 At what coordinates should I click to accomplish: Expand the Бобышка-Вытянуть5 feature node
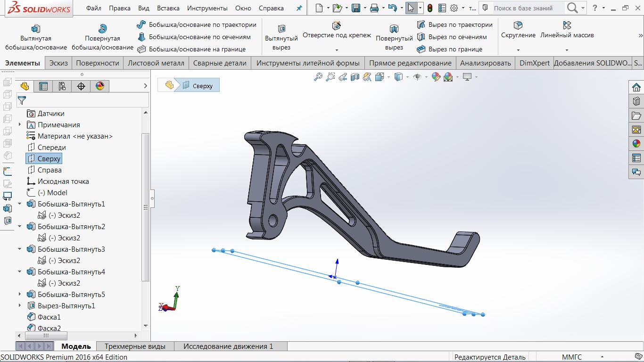[20, 295]
